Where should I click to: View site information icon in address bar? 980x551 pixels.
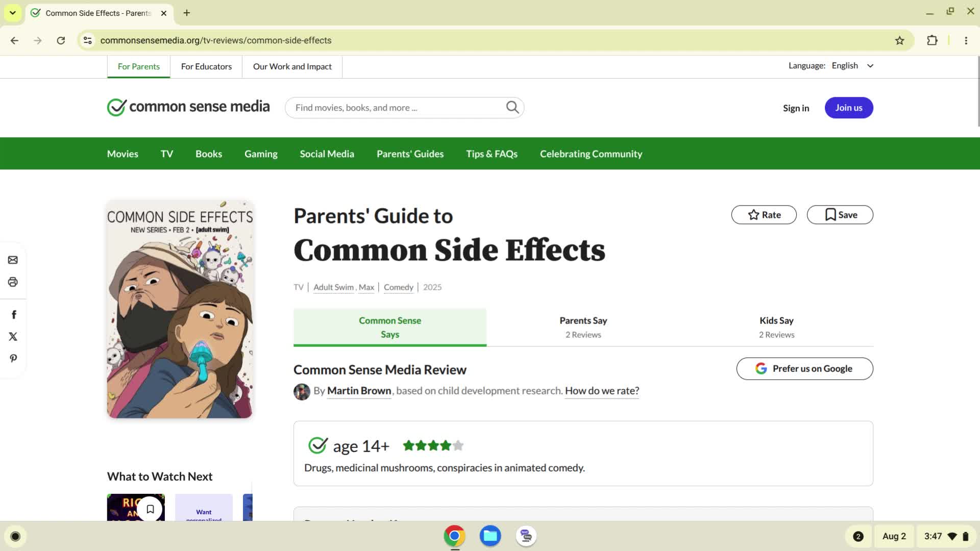(x=88, y=40)
